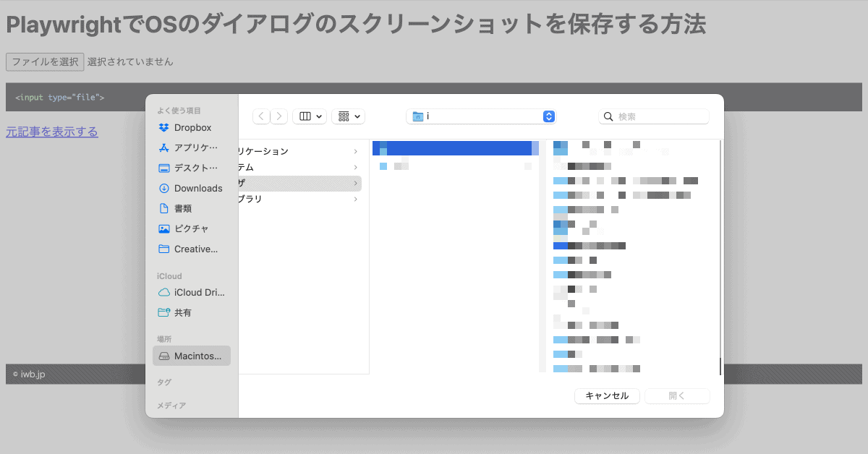Open the 元記事を表示する link
868x454 pixels.
pyautogui.click(x=52, y=132)
